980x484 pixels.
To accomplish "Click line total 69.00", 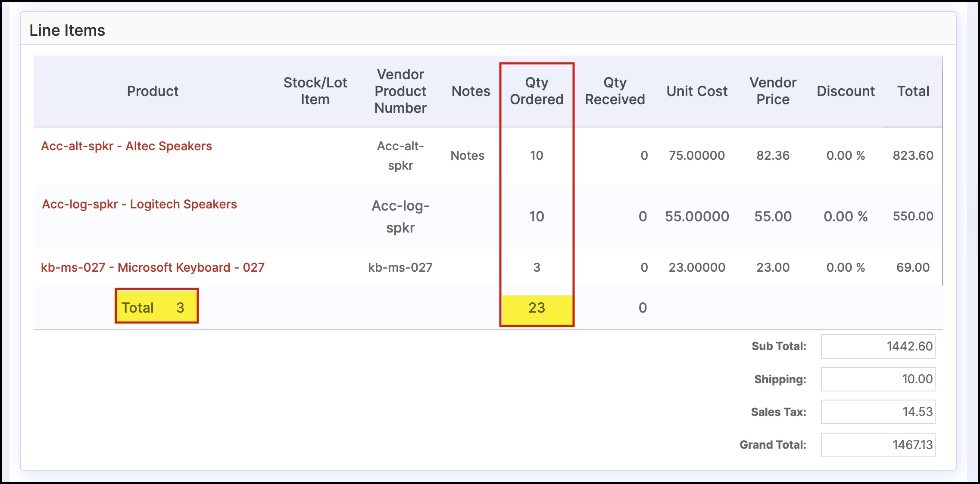I will (x=913, y=267).
